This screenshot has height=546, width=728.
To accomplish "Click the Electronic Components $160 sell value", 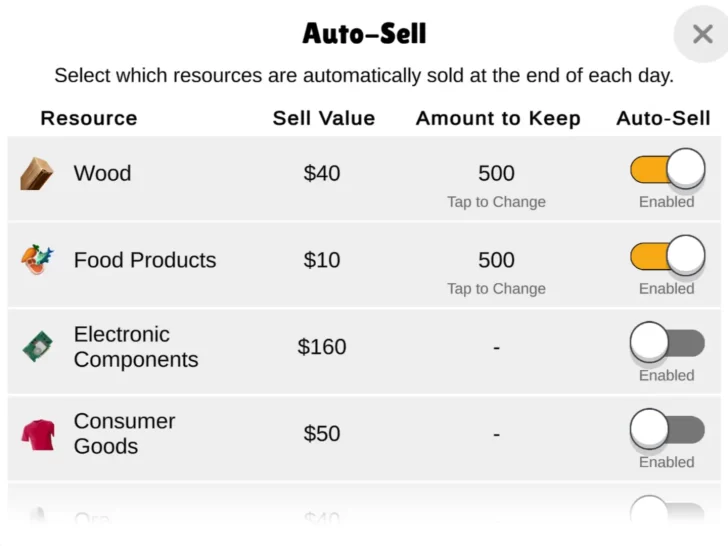I will coord(322,347).
